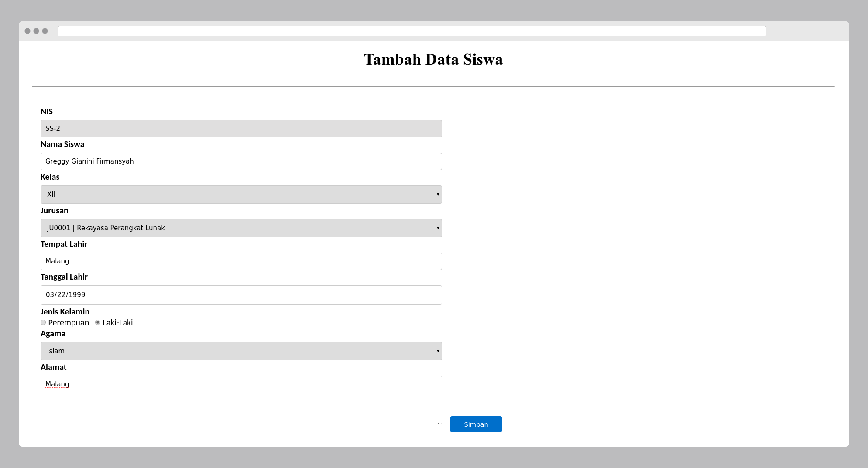
Task: Click the Kelas dropdown arrow indicator
Action: point(438,194)
